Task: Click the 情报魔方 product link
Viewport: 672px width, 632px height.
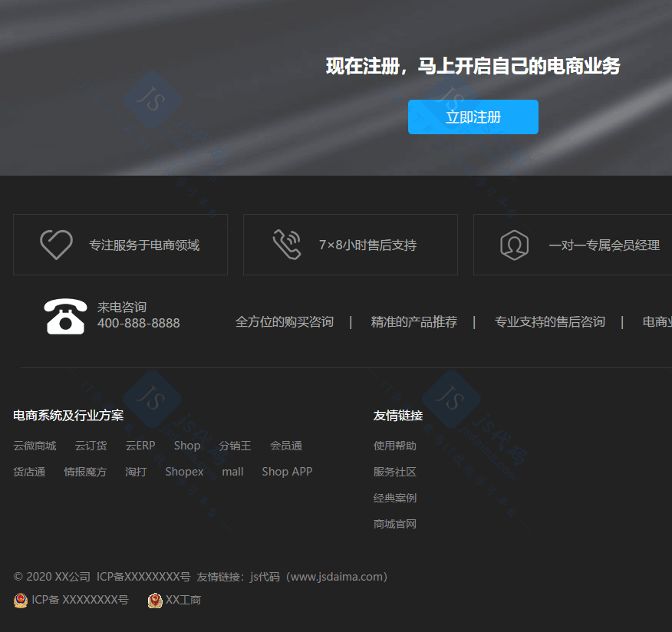Action: coord(85,472)
